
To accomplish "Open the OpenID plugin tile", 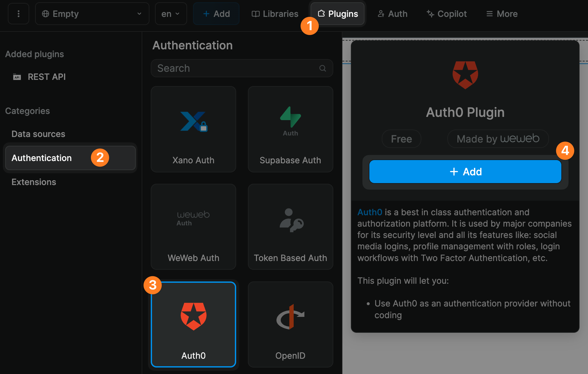I will tap(290, 325).
